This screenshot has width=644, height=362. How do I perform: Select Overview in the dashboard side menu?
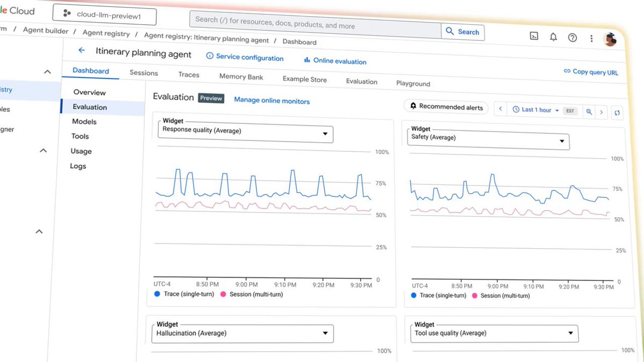click(x=90, y=92)
